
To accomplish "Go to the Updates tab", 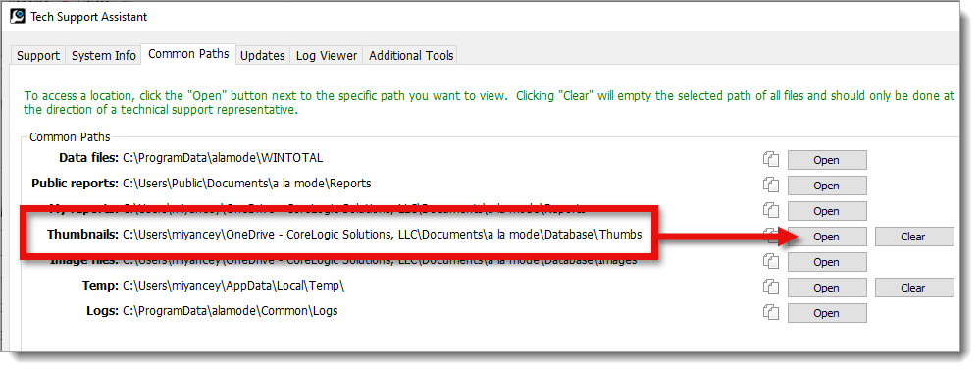I will (263, 56).
